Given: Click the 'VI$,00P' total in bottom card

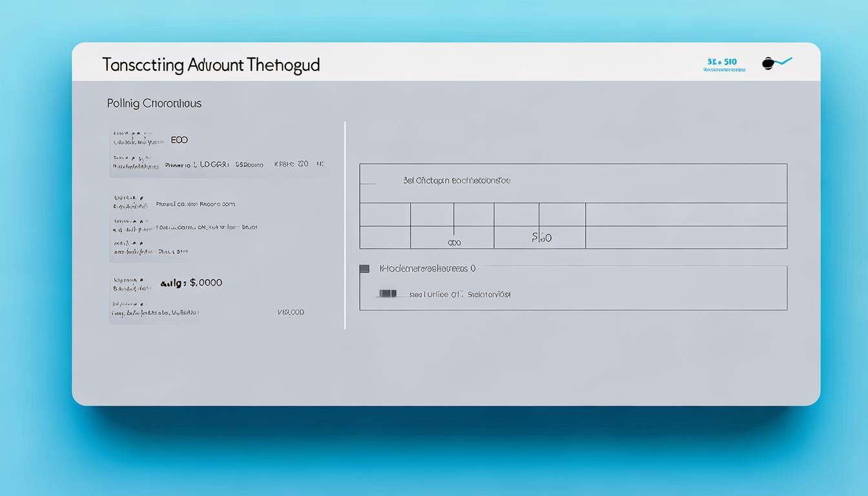Looking at the screenshot, I should pos(290,312).
